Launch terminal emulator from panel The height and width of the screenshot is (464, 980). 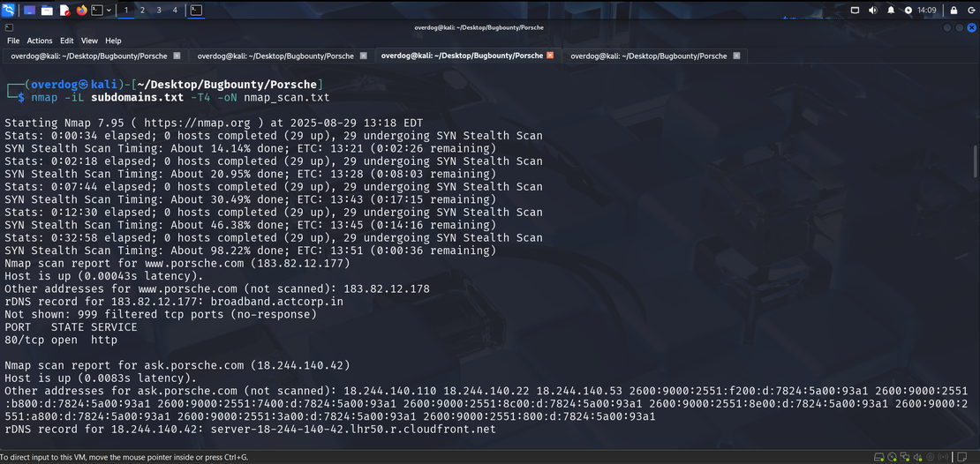(95, 10)
